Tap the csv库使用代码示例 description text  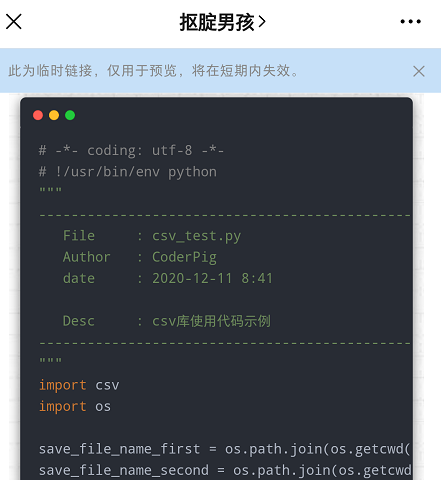(211, 321)
